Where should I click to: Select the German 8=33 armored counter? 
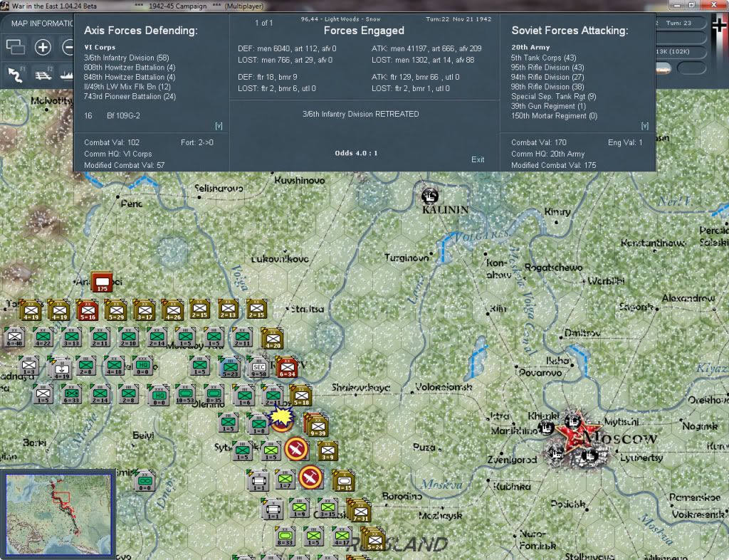coord(285,536)
